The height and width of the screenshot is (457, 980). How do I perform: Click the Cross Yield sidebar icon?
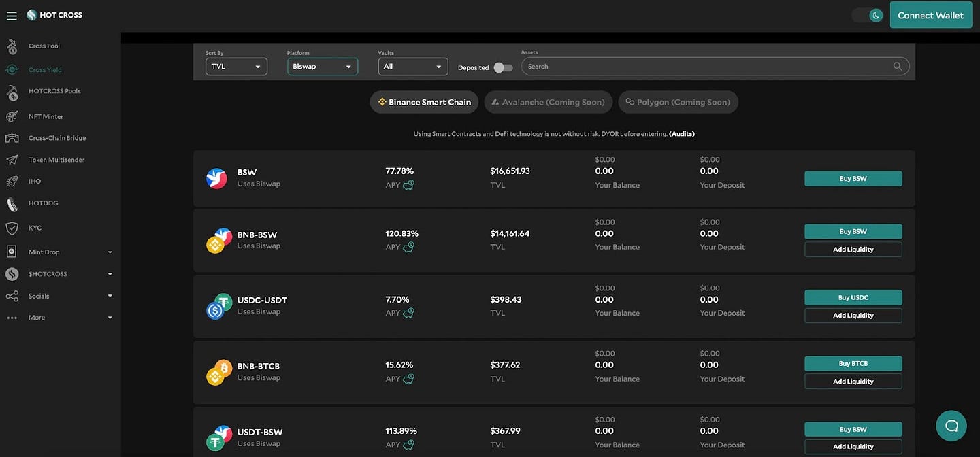pos(12,69)
